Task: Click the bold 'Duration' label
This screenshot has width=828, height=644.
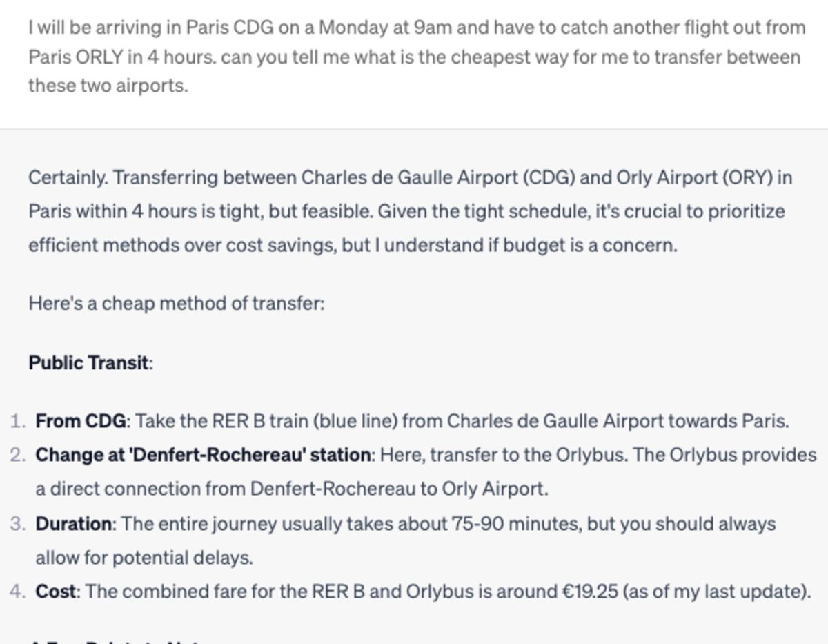Action: coord(74,524)
